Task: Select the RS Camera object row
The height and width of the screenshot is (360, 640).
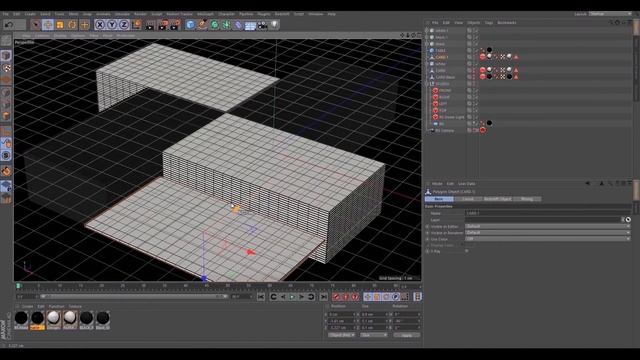Action: [x=444, y=131]
